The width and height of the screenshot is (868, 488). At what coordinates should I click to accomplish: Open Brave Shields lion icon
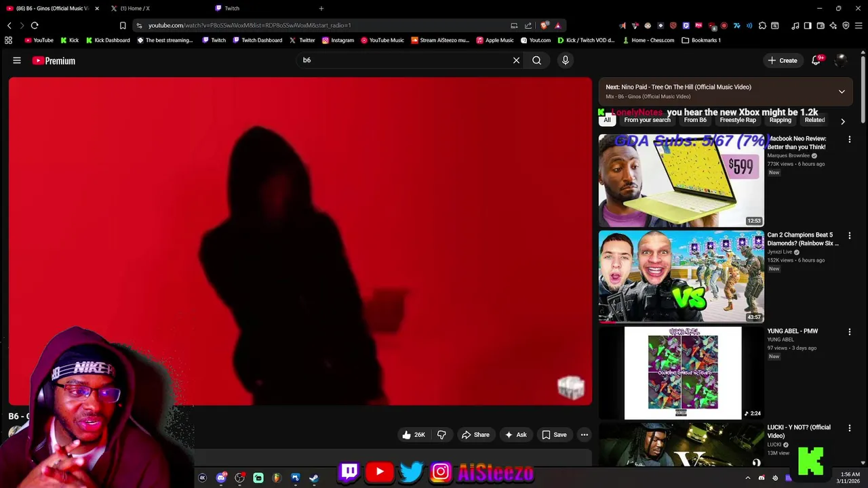coord(545,25)
